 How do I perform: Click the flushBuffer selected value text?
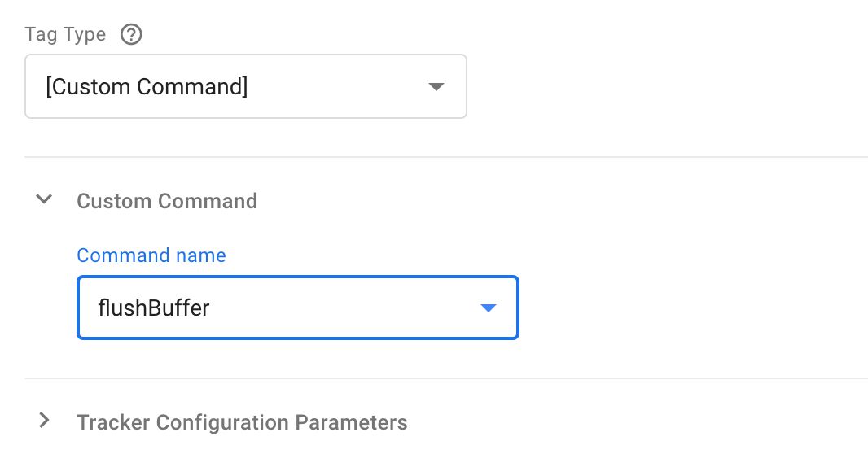pyautogui.click(x=153, y=308)
